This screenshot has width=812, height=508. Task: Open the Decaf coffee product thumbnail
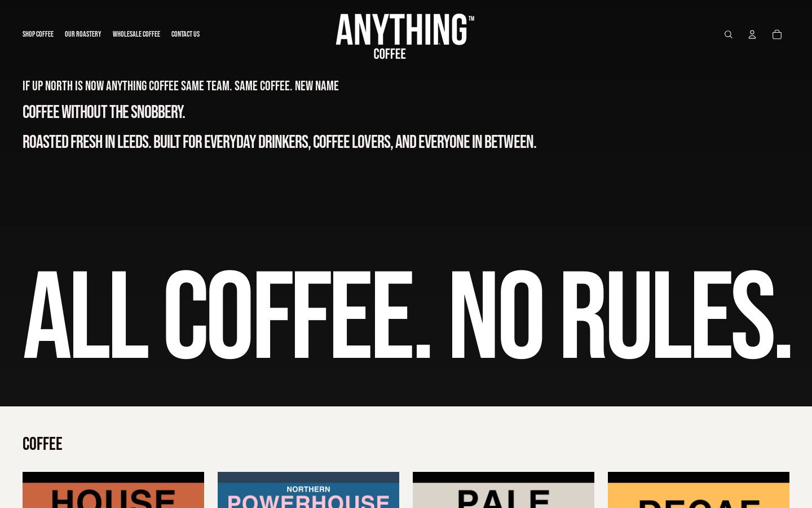(699, 490)
